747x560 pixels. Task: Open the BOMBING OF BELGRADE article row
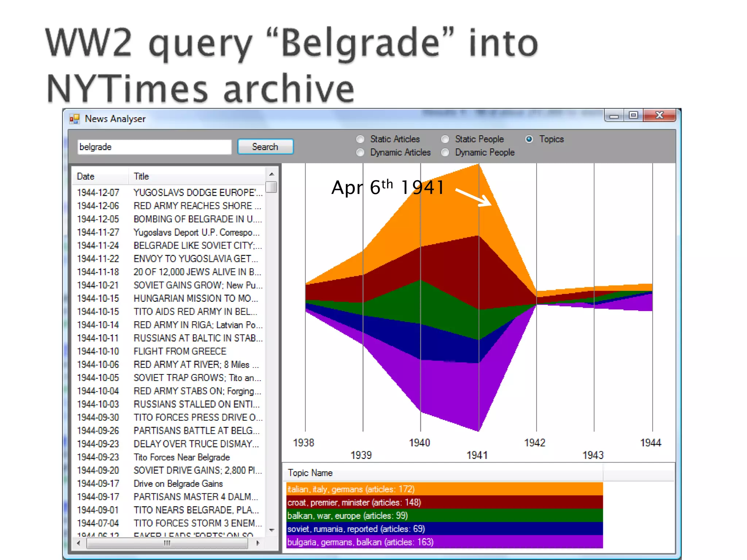197,219
